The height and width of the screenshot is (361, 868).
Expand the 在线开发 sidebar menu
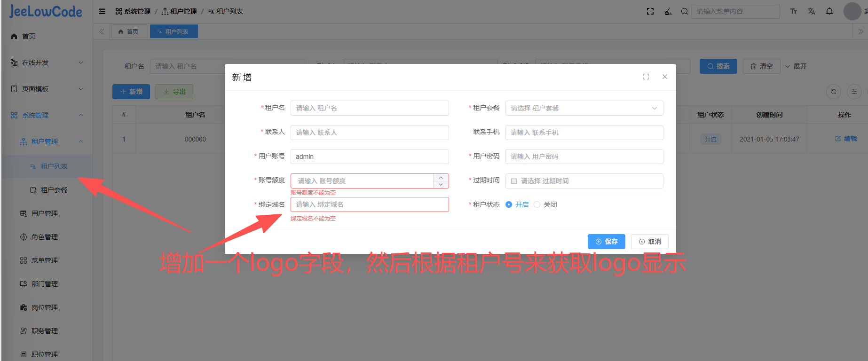pos(47,63)
